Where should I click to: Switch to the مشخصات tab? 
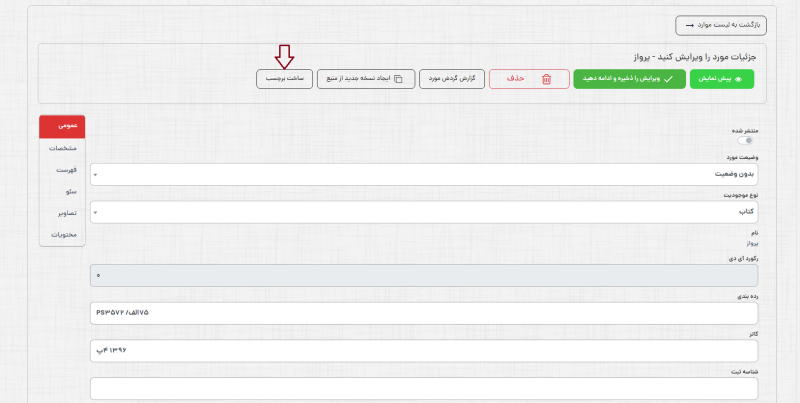[62, 148]
